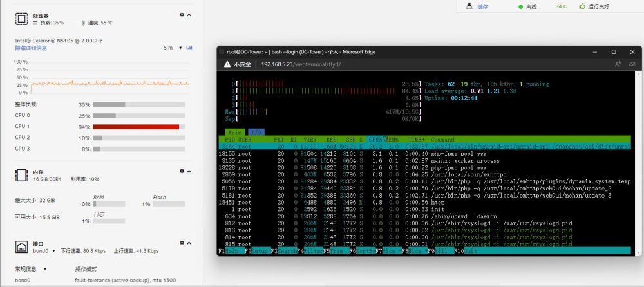
Task: Click the CPU chart graph icon
Action: point(189,48)
